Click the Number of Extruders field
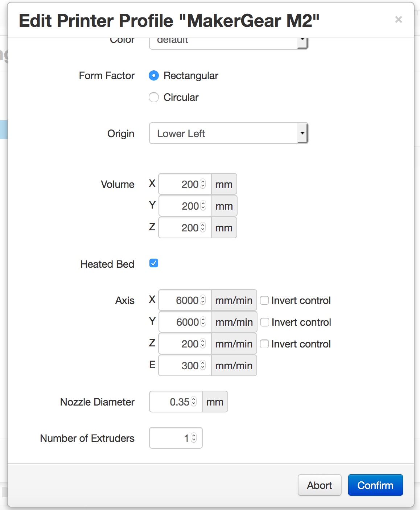420x510 pixels. click(x=170, y=438)
